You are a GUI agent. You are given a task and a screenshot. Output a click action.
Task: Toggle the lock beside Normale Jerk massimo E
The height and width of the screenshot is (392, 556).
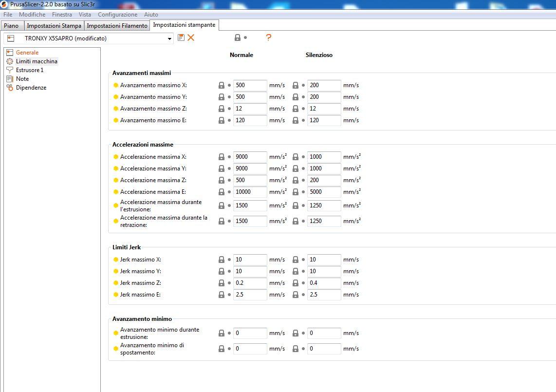point(222,295)
